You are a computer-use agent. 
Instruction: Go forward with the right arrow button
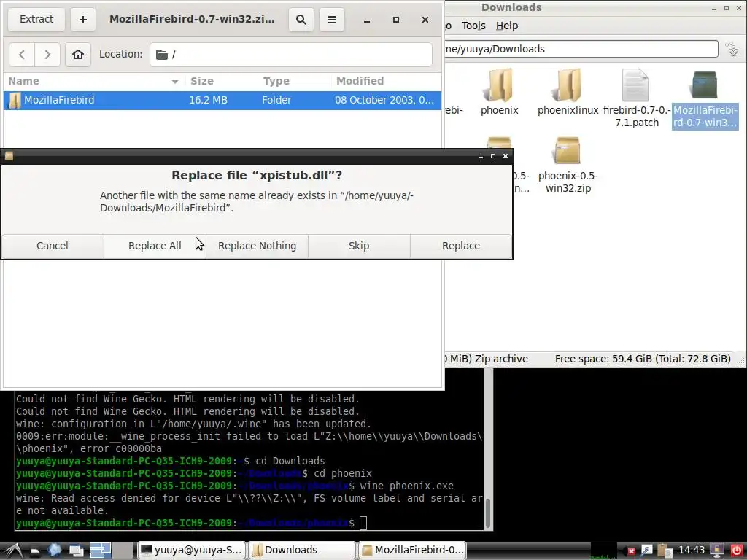[x=47, y=54]
